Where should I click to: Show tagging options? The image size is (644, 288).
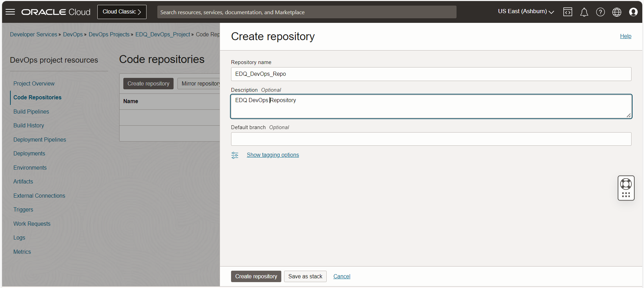pos(273,155)
